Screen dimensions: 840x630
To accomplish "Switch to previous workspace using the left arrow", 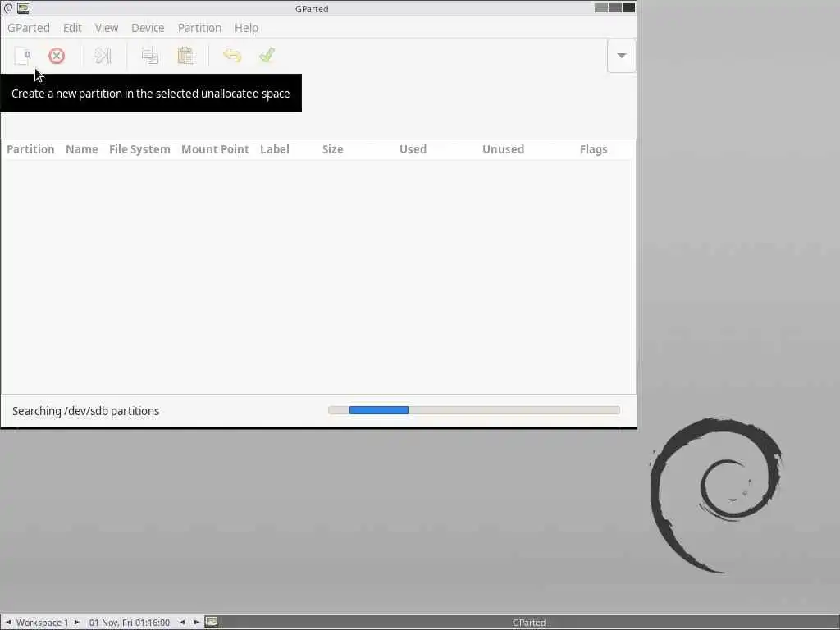I will (7, 622).
